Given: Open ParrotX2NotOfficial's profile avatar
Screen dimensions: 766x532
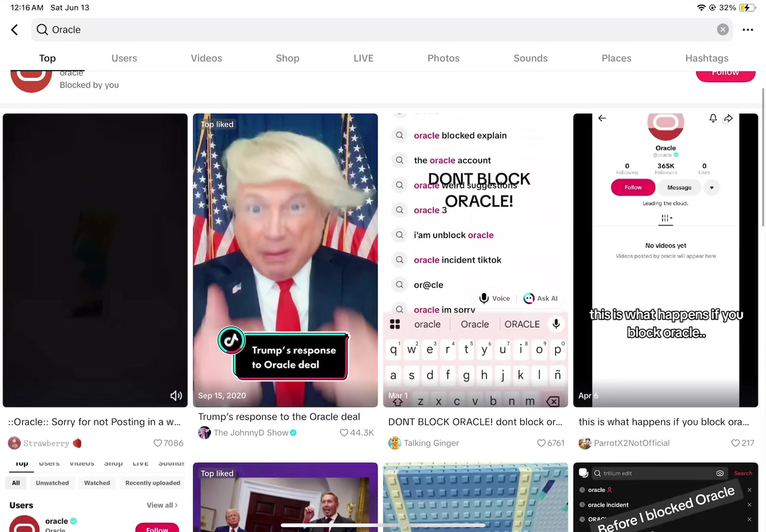Looking at the screenshot, I should (x=585, y=443).
